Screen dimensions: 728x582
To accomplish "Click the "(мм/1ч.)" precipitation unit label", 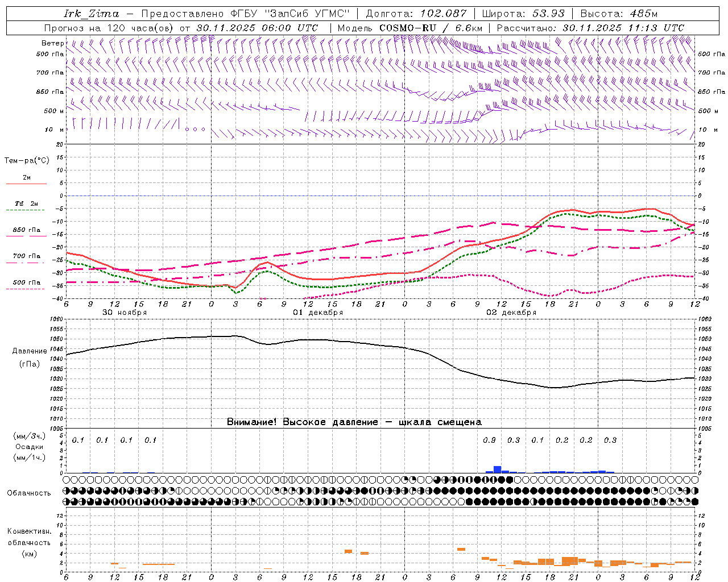I will click(30, 458).
